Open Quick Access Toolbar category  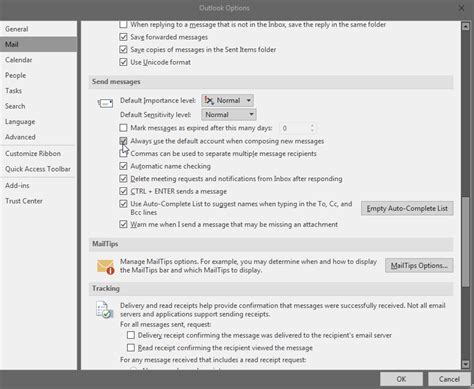coord(38,169)
